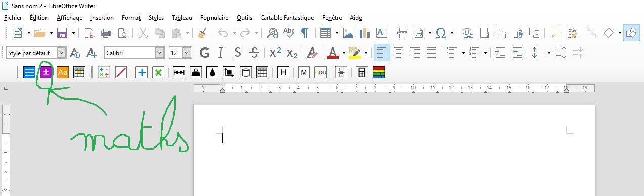
Task: Click the colored bricks table icon
Action: [x=379, y=72]
